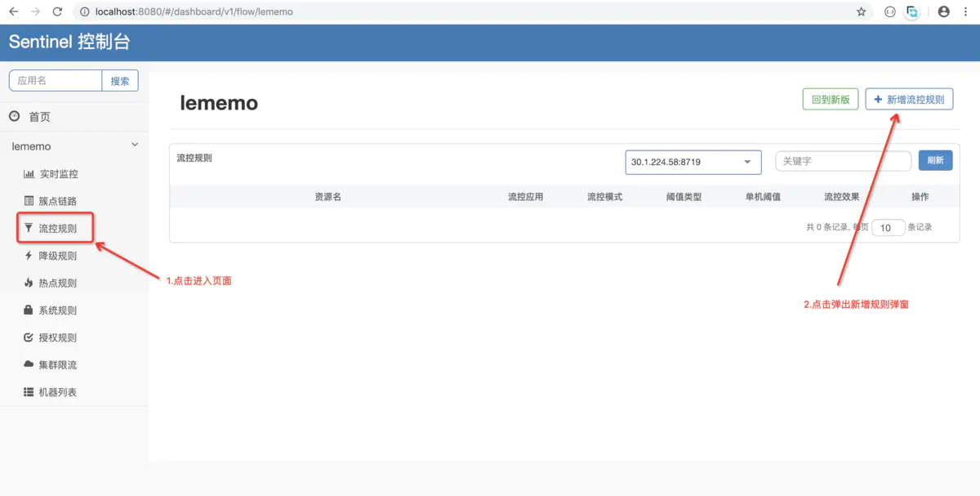Click the list icon for 机器列表
Viewport: 980px width, 496px height.
29,392
